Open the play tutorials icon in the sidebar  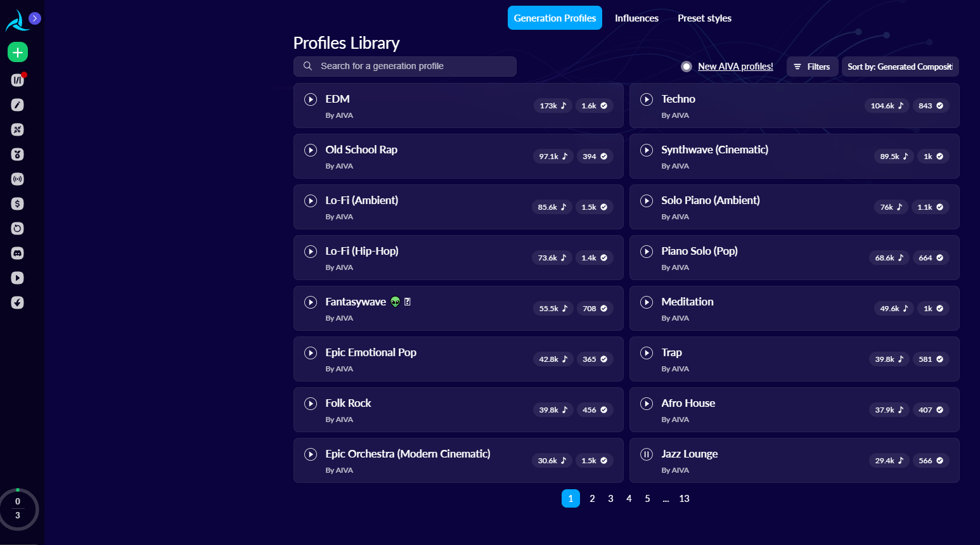[18, 278]
